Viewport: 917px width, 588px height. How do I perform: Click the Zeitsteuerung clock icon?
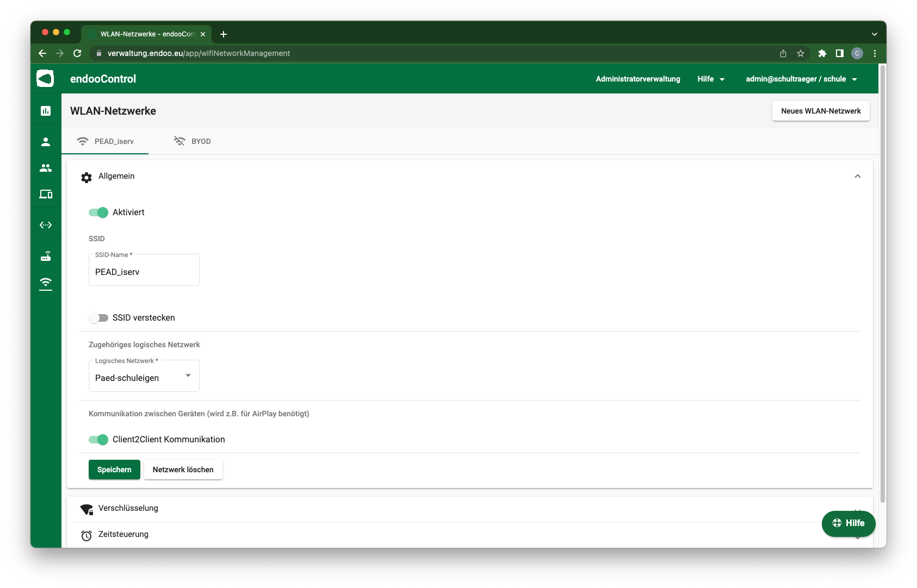pos(86,536)
